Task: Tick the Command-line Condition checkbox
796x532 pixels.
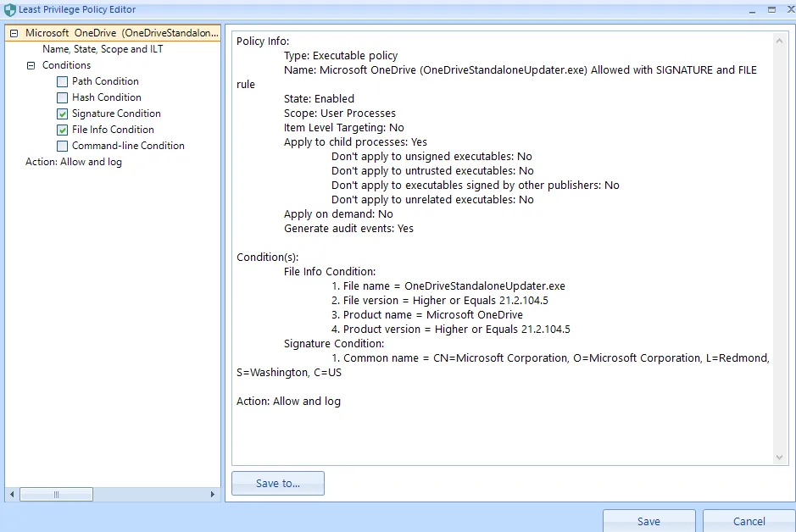Action: point(63,147)
